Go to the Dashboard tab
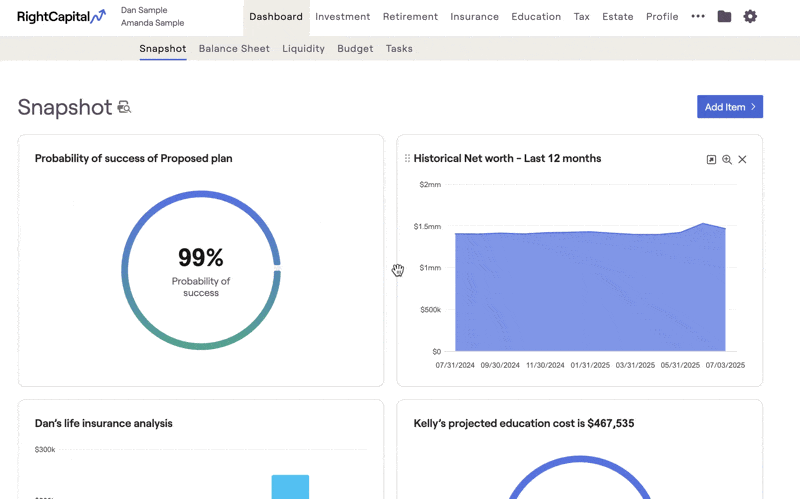The image size is (800, 499). [x=276, y=17]
